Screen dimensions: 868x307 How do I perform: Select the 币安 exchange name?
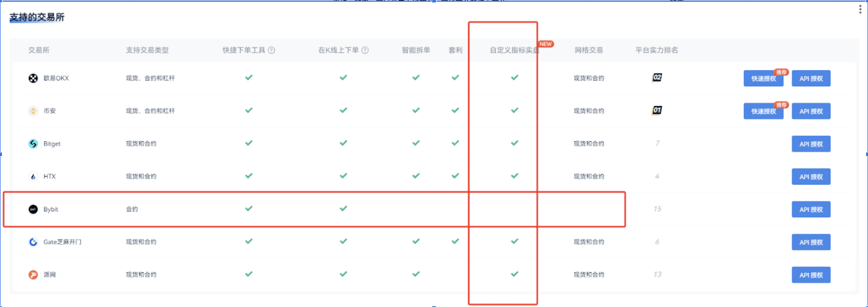[x=50, y=111]
